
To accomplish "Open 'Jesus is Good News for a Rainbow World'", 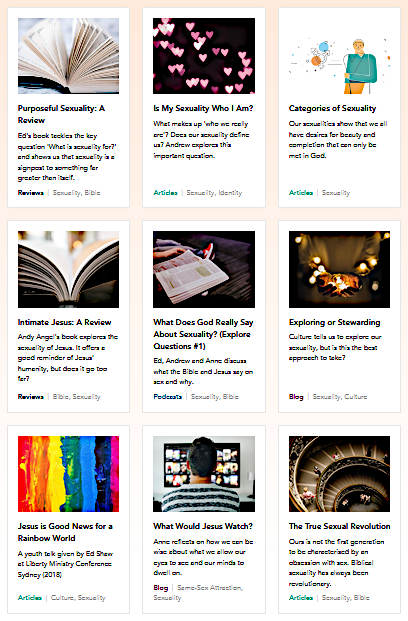I will click(65, 532).
